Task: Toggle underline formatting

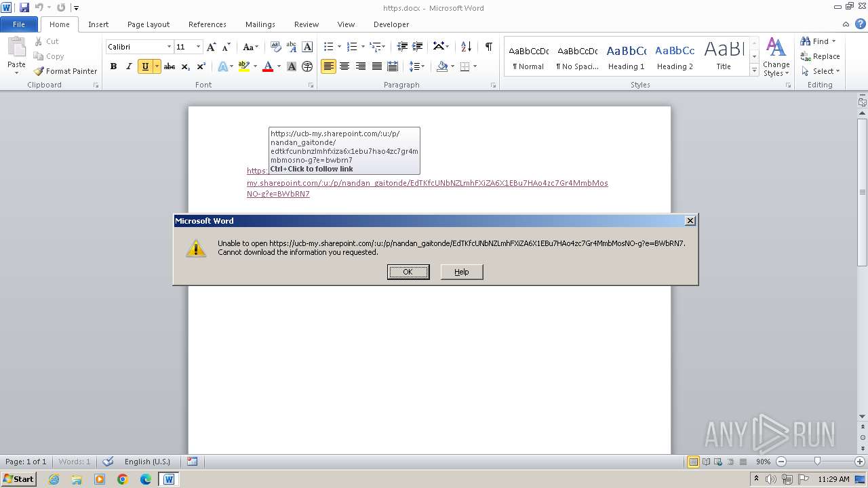Action: (145, 66)
